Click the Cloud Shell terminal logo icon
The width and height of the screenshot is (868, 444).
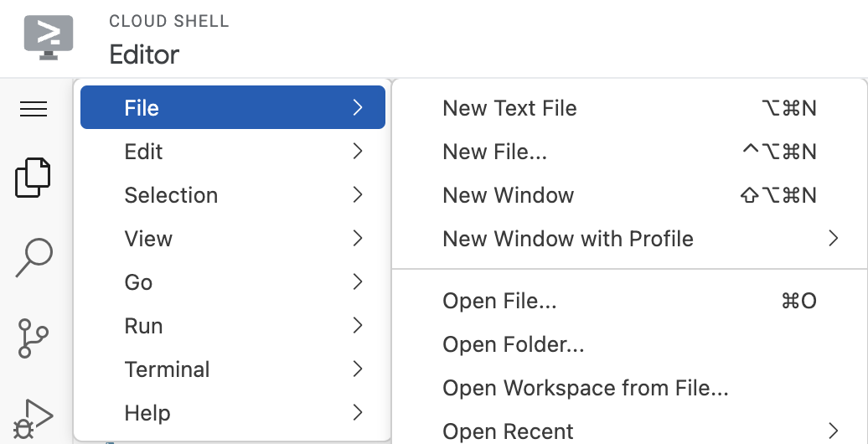49,37
